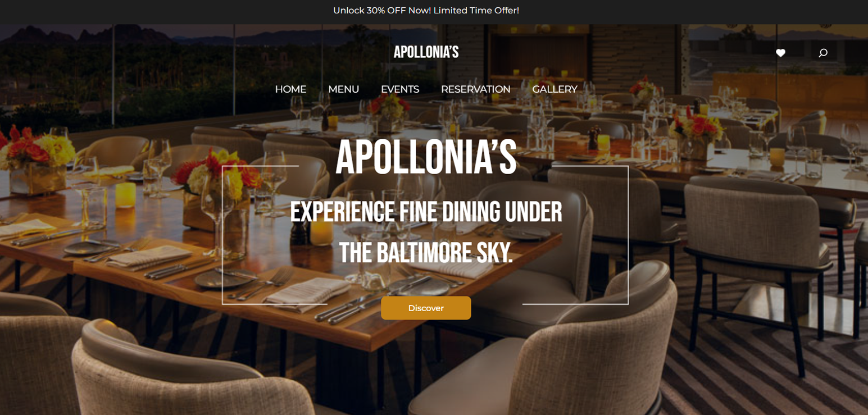Open the RESERVATION page link

(x=476, y=89)
